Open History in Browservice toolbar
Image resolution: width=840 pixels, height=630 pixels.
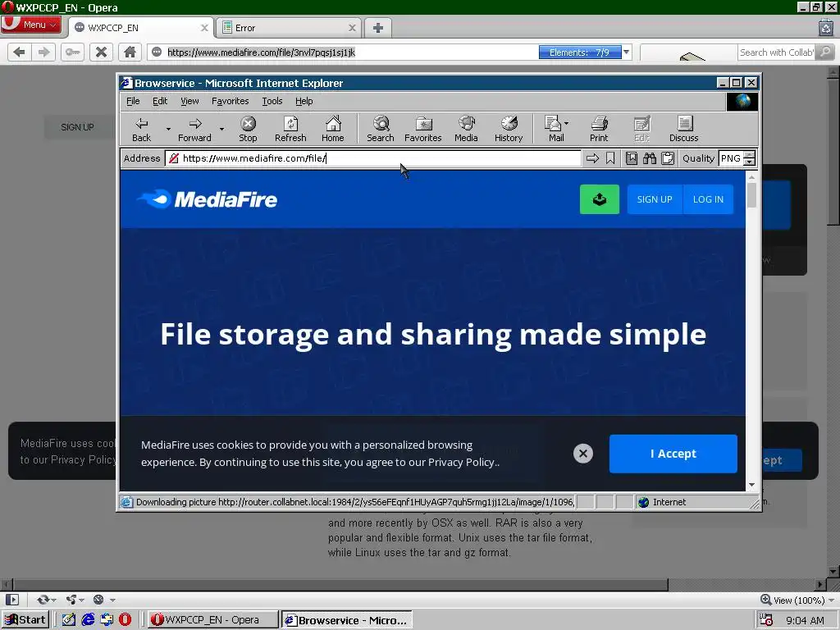[x=509, y=130]
